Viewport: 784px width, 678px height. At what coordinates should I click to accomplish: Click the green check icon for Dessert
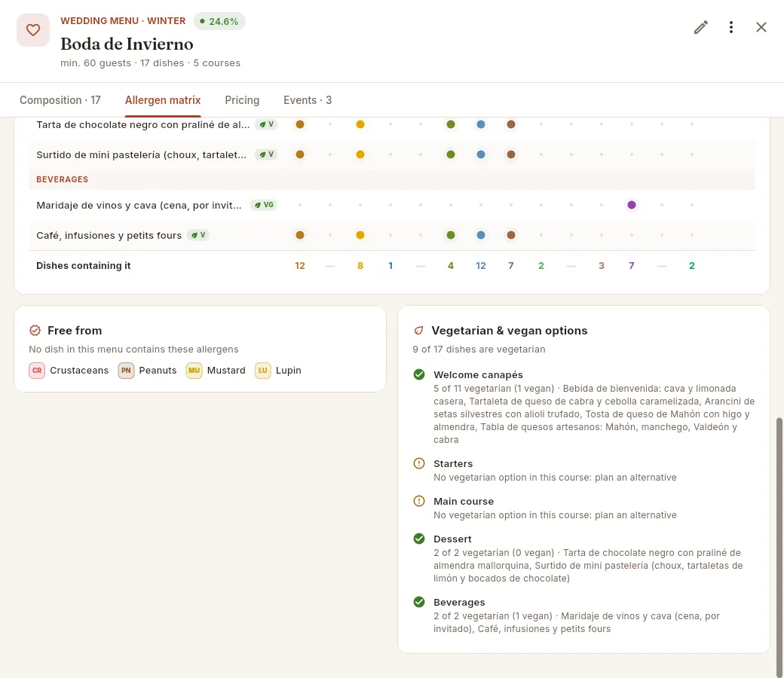click(x=419, y=539)
